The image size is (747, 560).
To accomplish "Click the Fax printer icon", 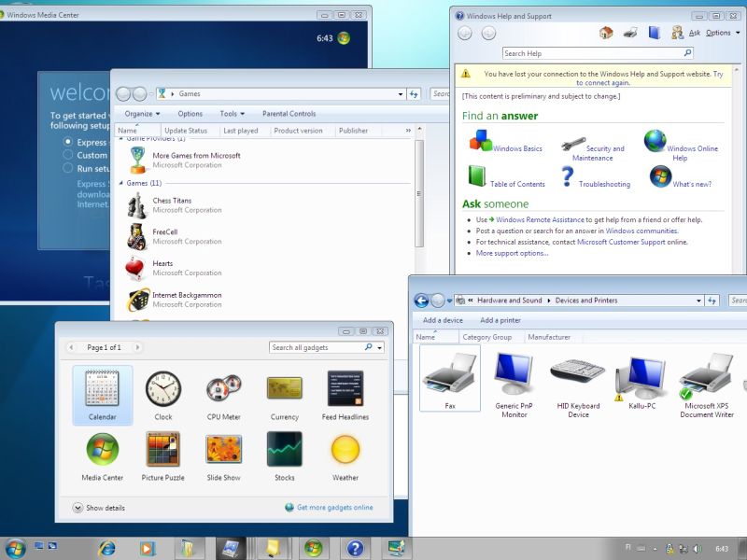I will point(450,373).
